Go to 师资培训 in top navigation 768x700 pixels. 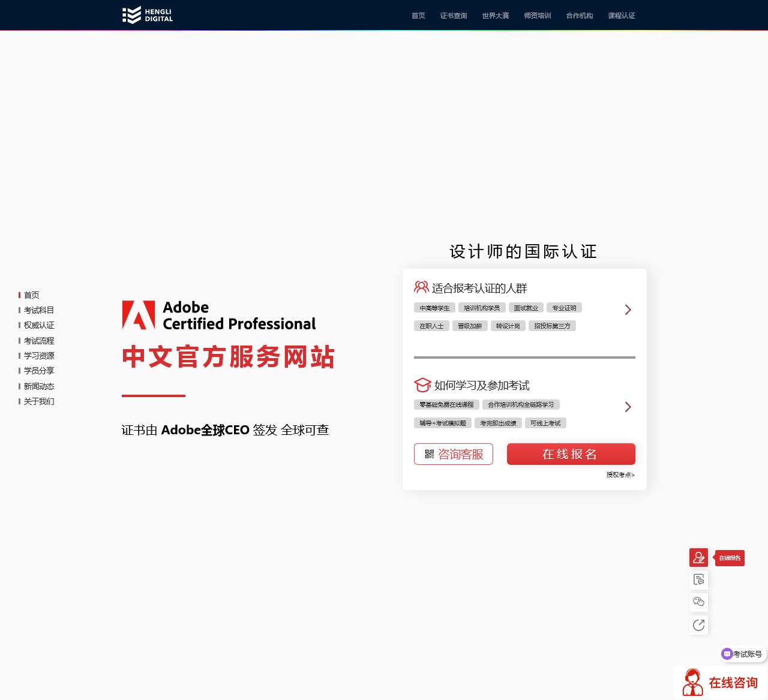(537, 16)
